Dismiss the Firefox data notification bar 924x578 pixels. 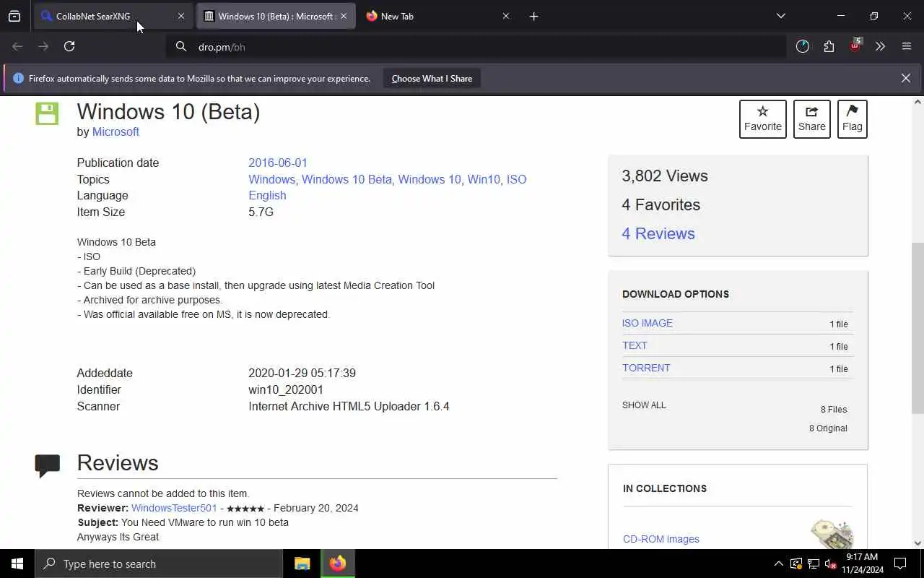point(905,78)
